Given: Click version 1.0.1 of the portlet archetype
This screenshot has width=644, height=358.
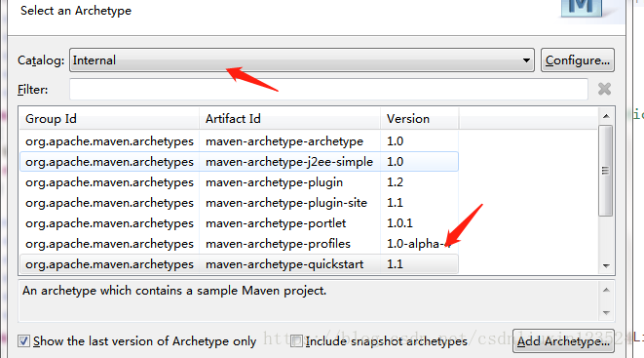Looking at the screenshot, I should pos(399,223).
